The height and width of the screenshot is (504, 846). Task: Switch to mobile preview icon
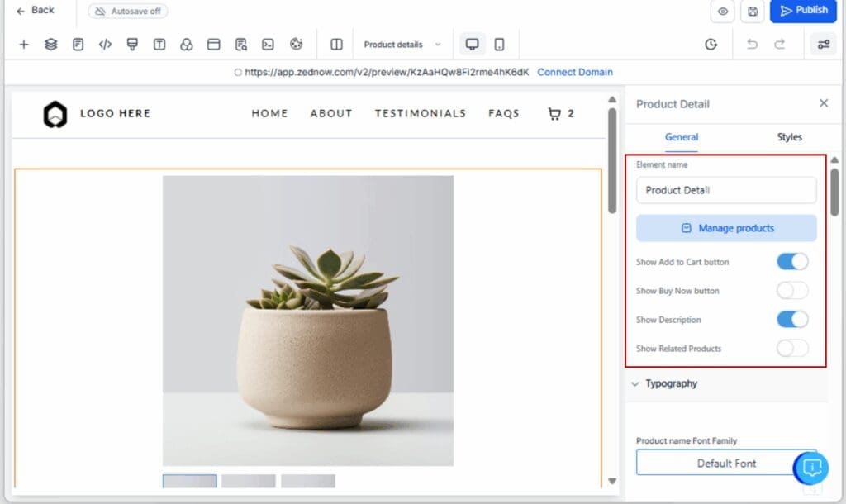tap(501, 44)
